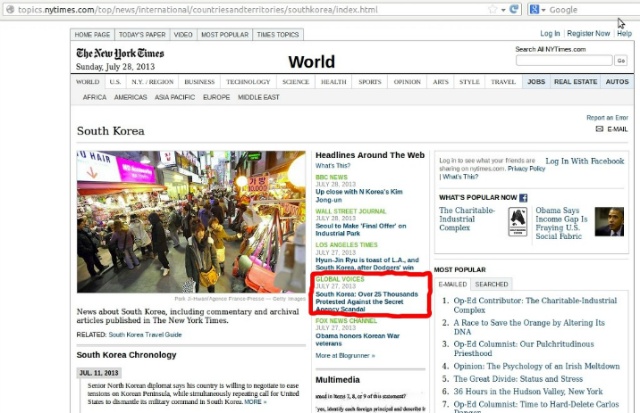Select the EUROPE subsection
The height and width of the screenshot is (413, 640).
(x=216, y=97)
